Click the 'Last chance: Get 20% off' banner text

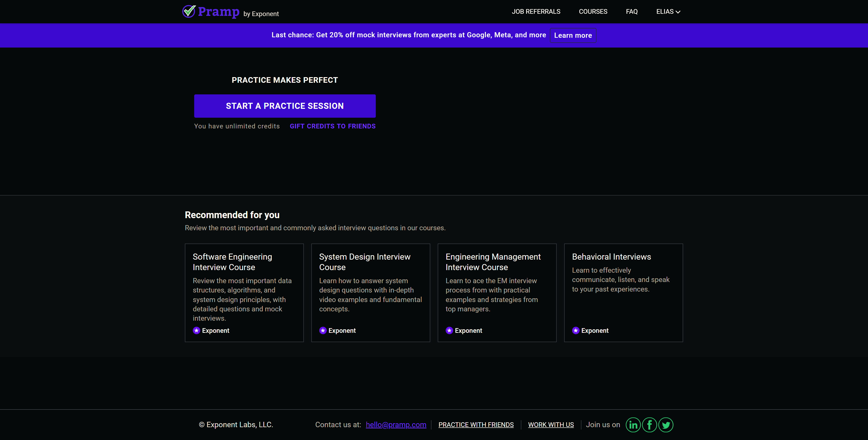click(409, 35)
